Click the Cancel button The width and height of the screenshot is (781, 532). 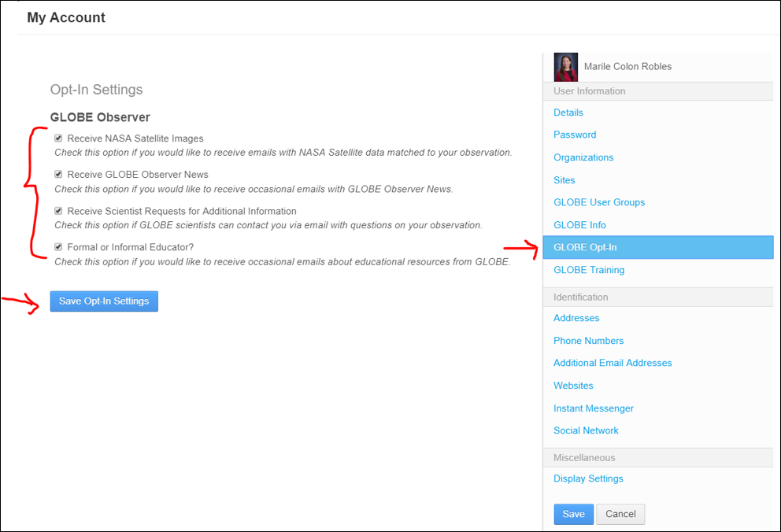[x=620, y=514]
